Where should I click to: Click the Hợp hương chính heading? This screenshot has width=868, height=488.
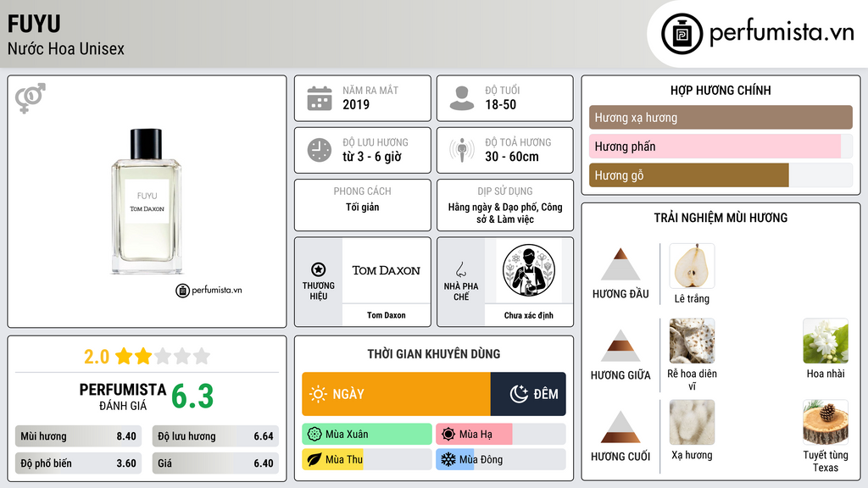click(721, 90)
